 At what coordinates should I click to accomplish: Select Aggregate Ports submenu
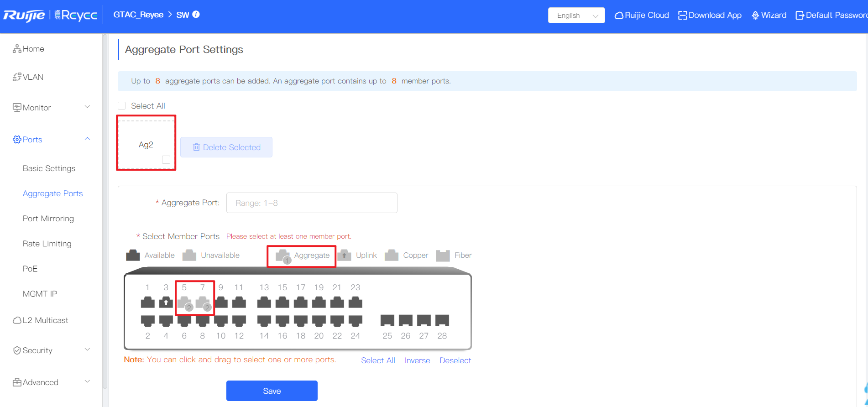52,193
